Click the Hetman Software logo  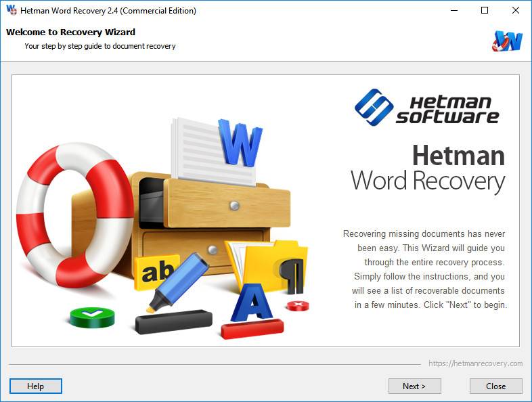pyautogui.click(x=426, y=107)
